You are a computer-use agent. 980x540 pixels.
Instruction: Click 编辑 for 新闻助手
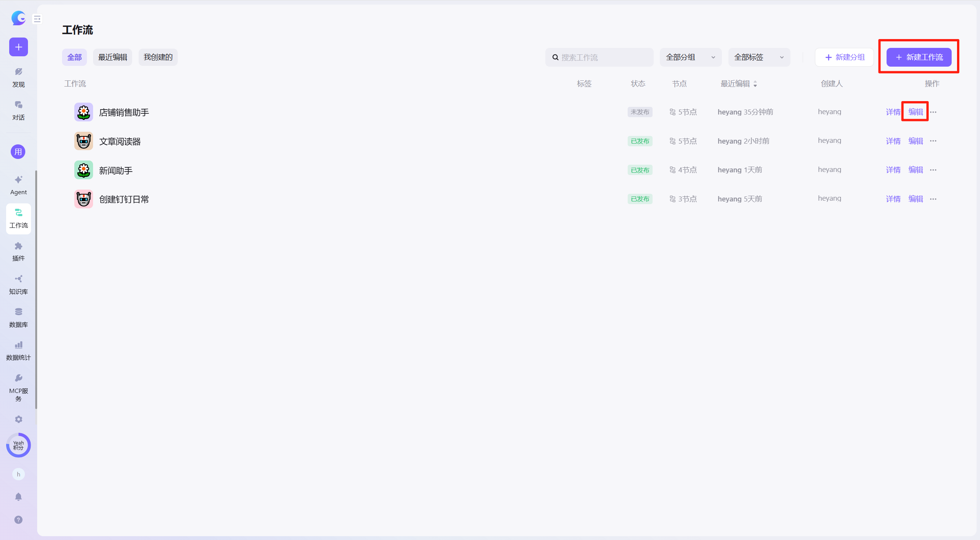point(916,170)
